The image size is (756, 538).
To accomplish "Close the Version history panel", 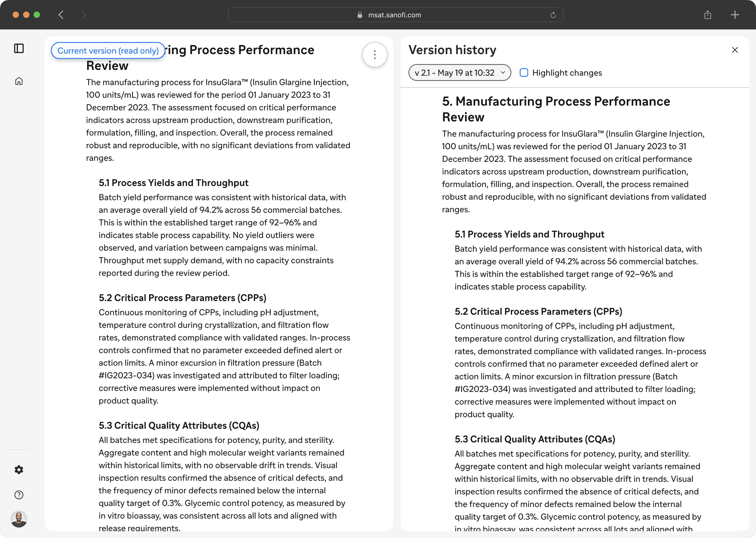I will tap(735, 50).
